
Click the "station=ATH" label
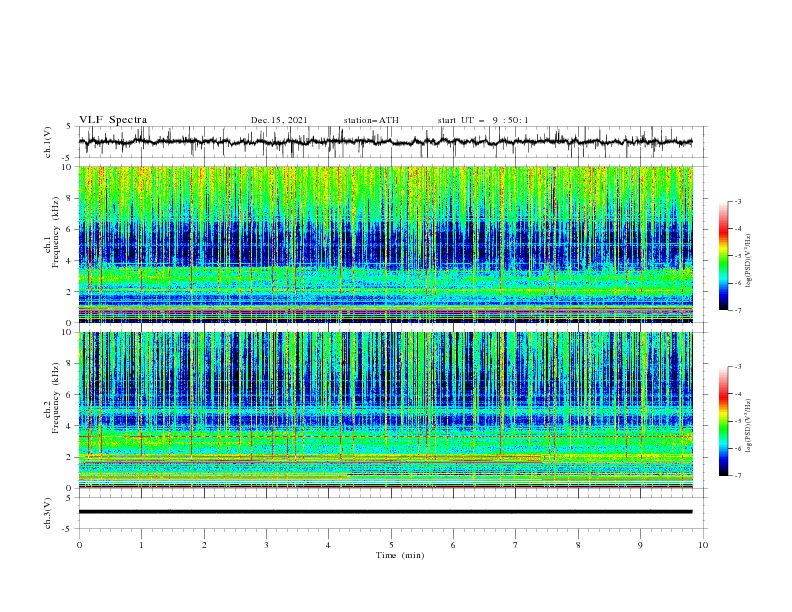coord(371,120)
